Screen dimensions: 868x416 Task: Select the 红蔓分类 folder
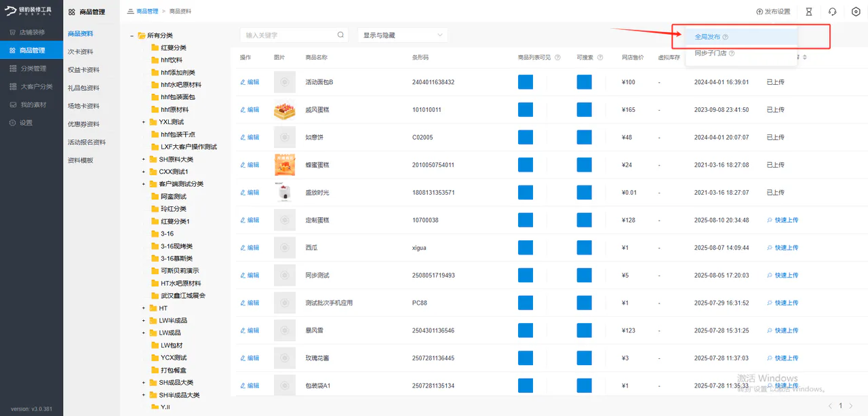pyautogui.click(x=169, y=48)
